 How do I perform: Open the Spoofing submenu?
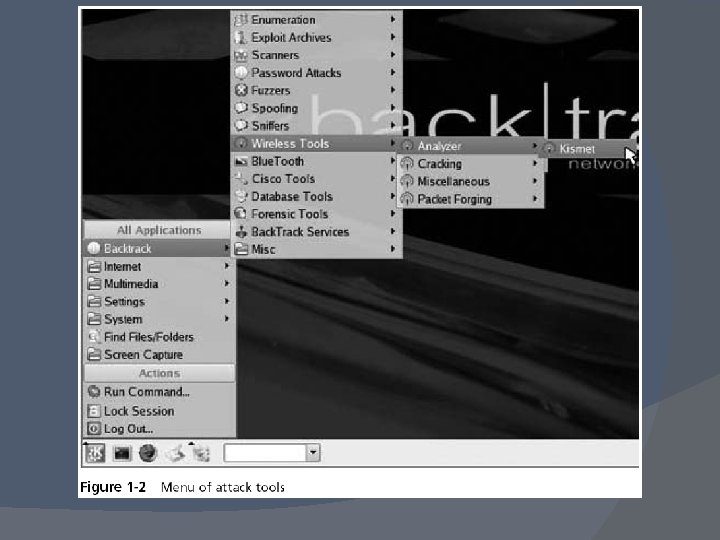tap(316, 108)
